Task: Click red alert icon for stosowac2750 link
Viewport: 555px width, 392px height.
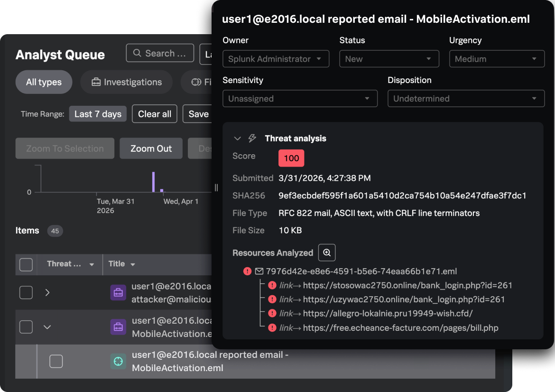Action: [x=272, y=285]
